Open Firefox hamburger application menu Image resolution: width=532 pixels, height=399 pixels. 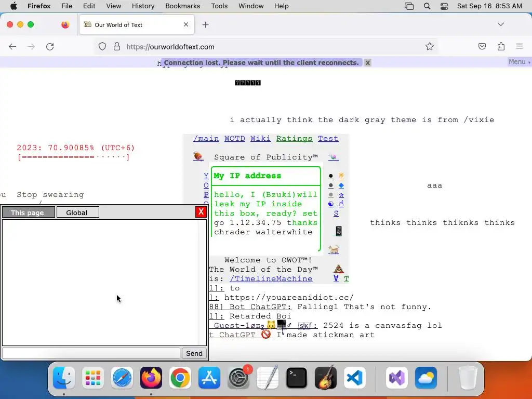point(520,46)
